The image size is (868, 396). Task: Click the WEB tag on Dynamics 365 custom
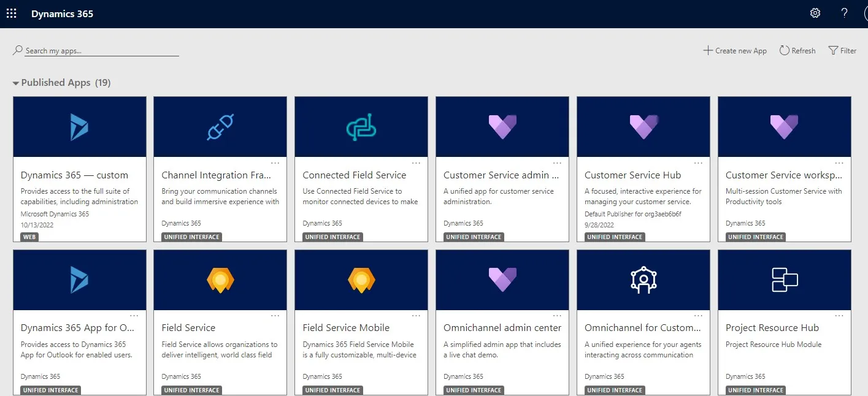click(29, 237)
